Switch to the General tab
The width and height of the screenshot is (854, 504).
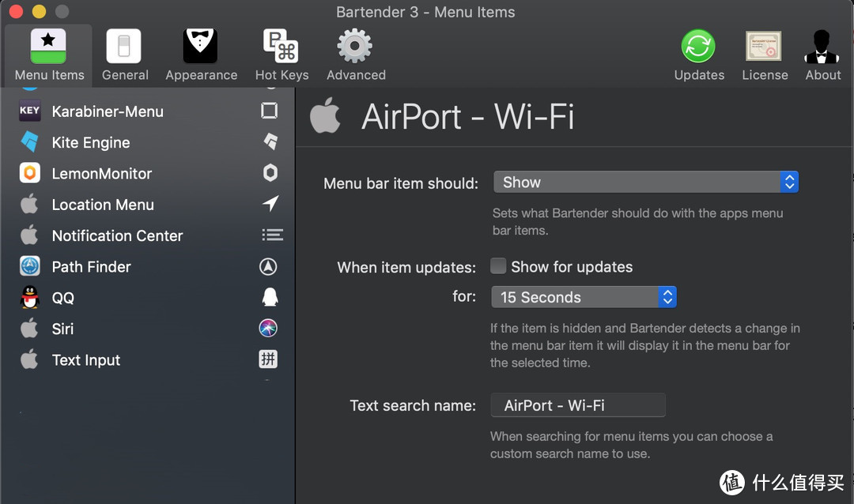(x=125, y=55)
